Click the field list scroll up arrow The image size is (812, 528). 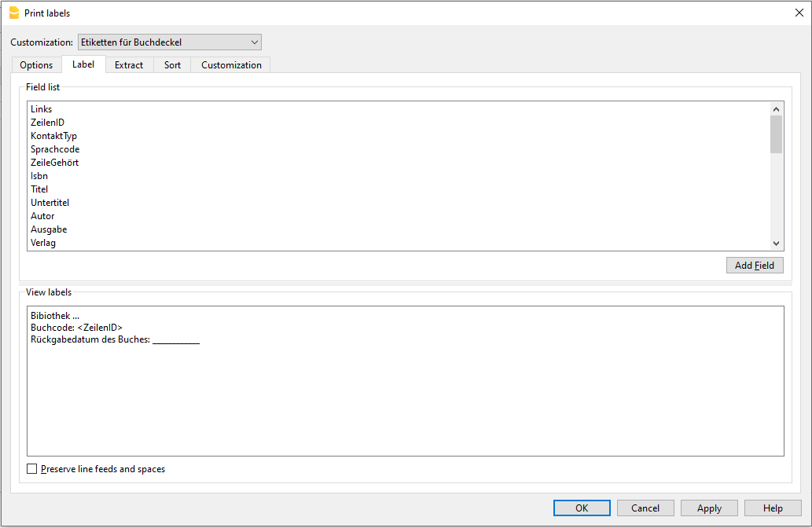pos(776,109)
